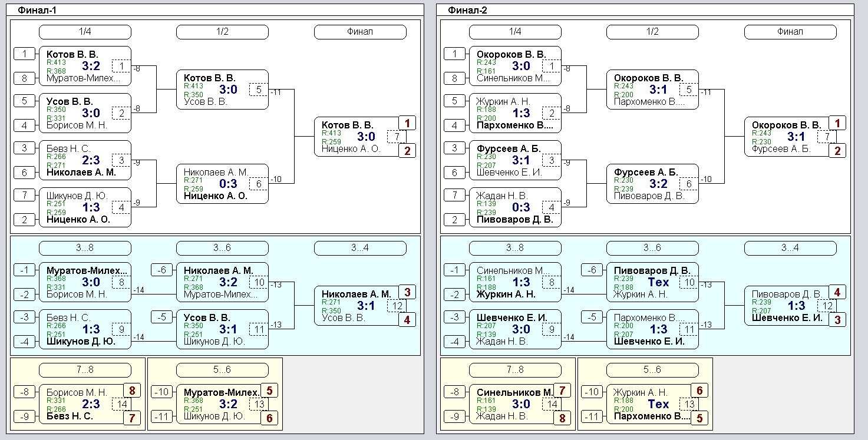Click place 4 badge beside Усов in Финал-1
Viewport: 868px width, 440px height.
point(407,320)
